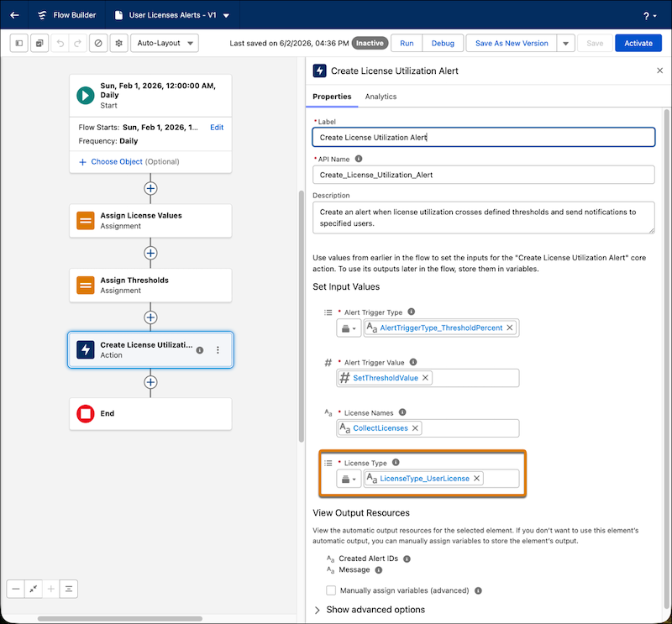The image size is (672, 624).
Task: Show info for the action node
Action: pyautogui.click(x=200, y=350)
